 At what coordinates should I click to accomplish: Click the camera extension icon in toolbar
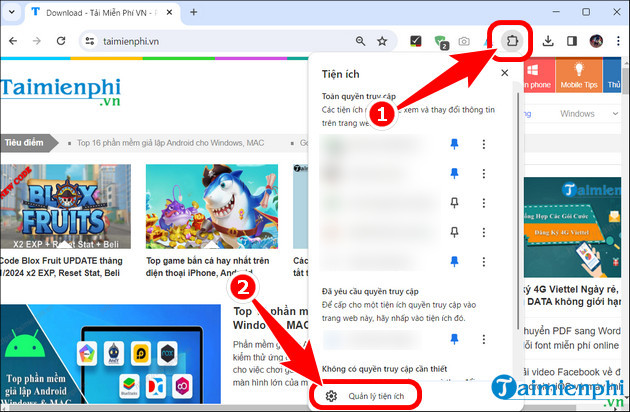point(464,41)
